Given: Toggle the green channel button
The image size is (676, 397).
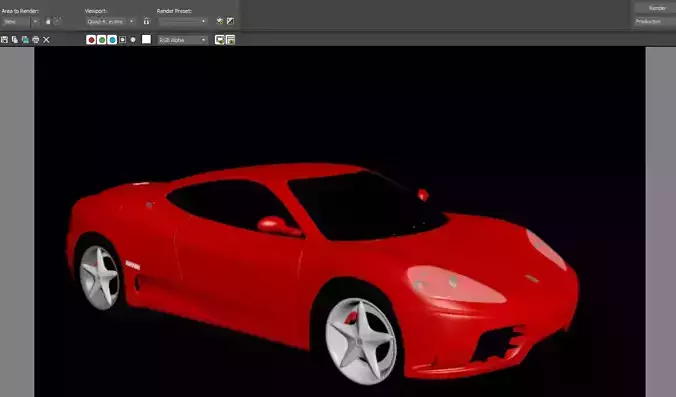Looking at the screenshot, I should pyautogui.click(x=102, y=40).
